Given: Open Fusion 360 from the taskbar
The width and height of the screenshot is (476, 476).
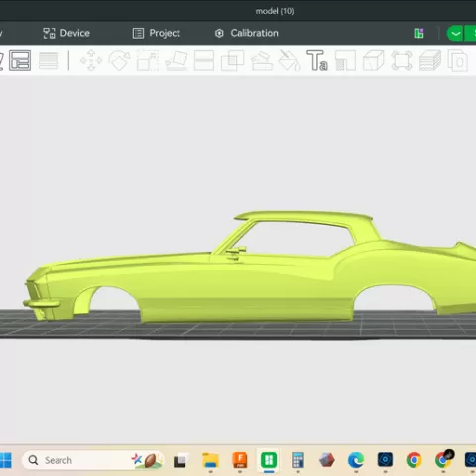Looking at the screenshot, I should tap(240, 460).
